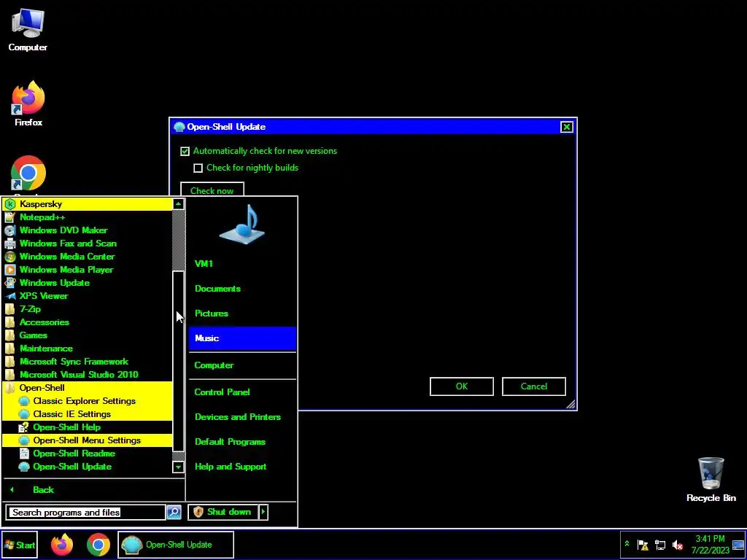Toggle Automatically check for new versions
747x560 pixels.
coord(185,152)
